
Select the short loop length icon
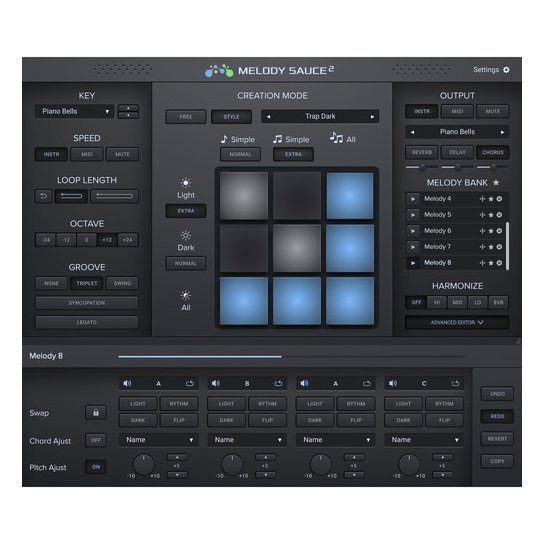point(71,196)
